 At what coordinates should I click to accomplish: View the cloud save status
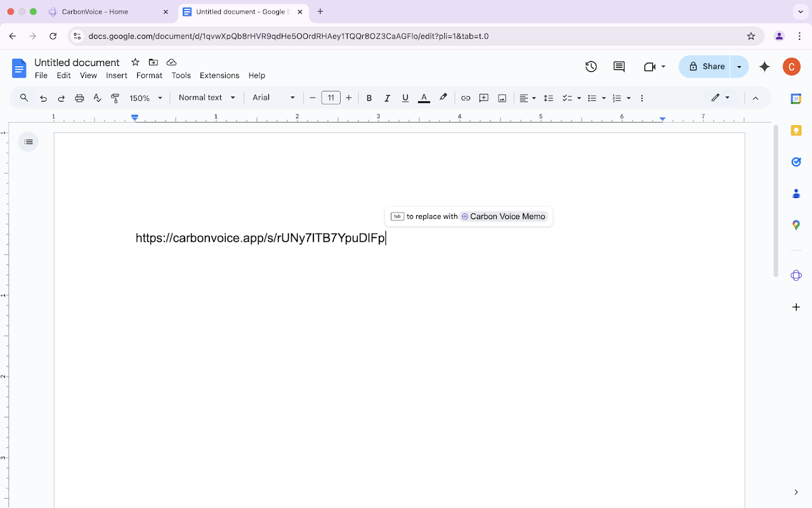pos(171,62)
